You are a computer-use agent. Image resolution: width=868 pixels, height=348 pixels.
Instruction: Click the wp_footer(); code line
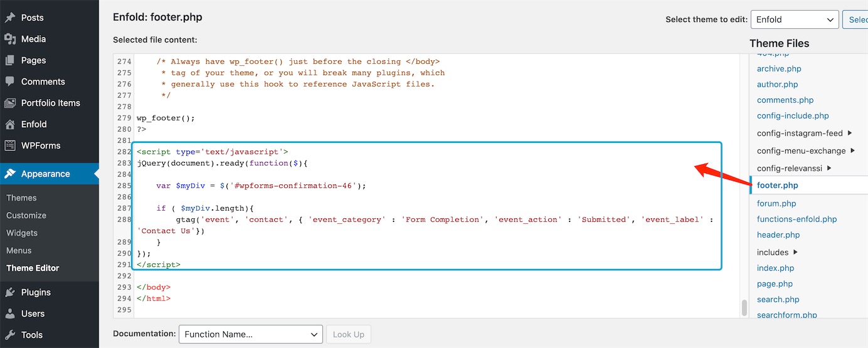pyautogui.click(x=166, y=118)
